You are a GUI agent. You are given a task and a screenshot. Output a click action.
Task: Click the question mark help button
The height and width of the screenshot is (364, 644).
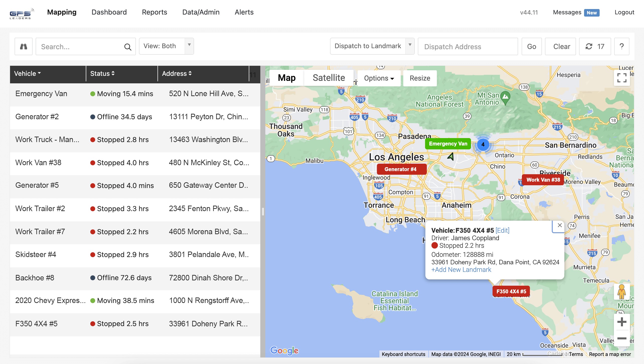(x=621, y=46)
